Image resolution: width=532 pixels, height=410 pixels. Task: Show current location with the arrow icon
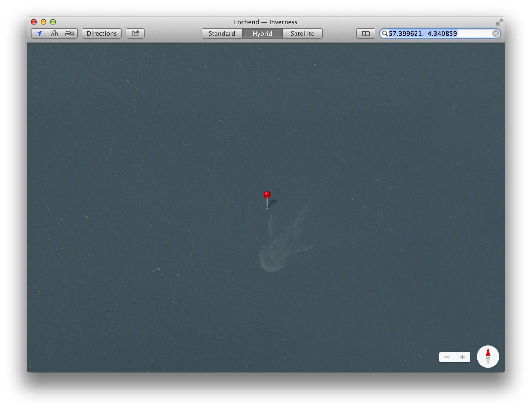click(x=40, y=33)
